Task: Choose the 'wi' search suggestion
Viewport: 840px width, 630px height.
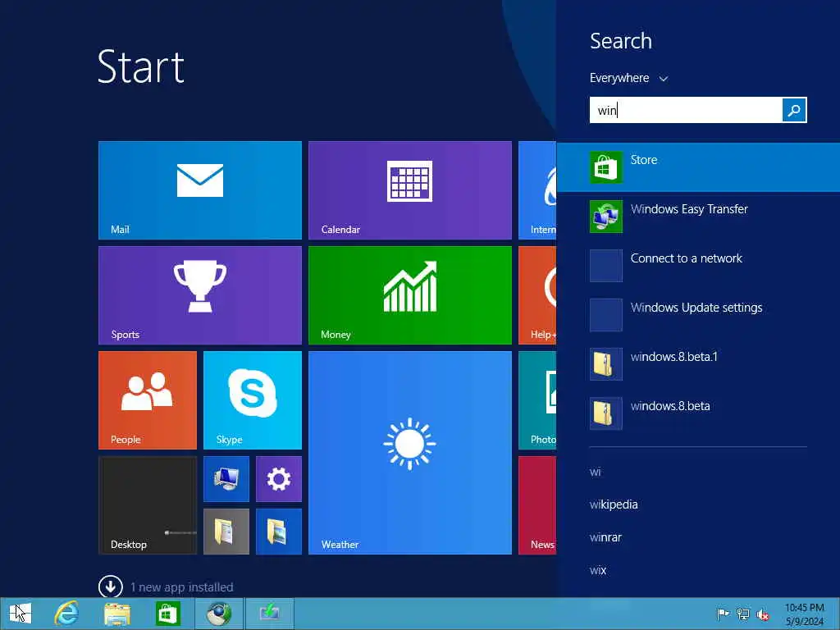Action: (596, 472)
